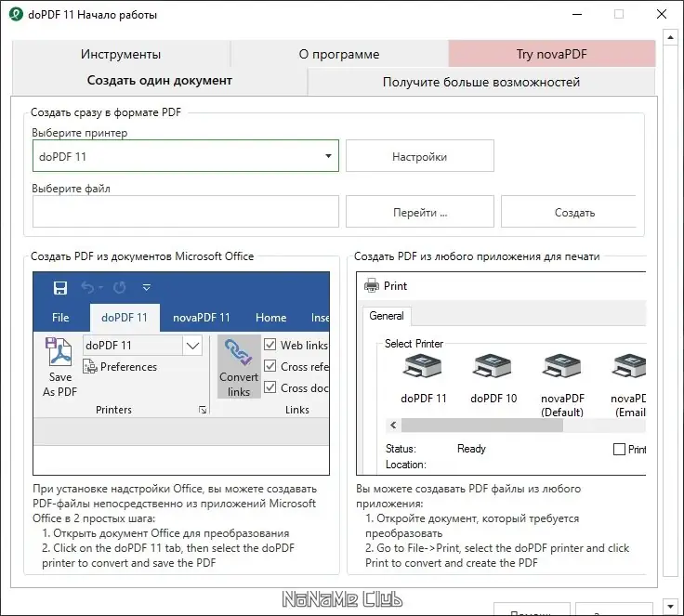Click left arrow of printer list scrollbar
The height and width of the screenshot is (616, 684).
(x=393, y=426)
